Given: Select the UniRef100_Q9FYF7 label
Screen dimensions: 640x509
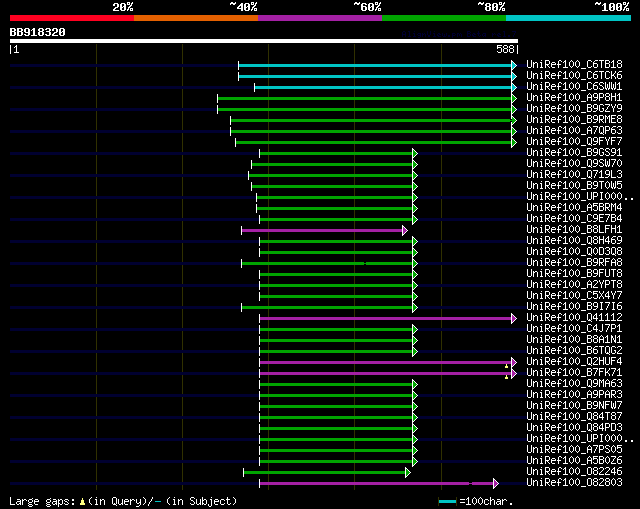Looking at the screenshot, I should [574, 142].
